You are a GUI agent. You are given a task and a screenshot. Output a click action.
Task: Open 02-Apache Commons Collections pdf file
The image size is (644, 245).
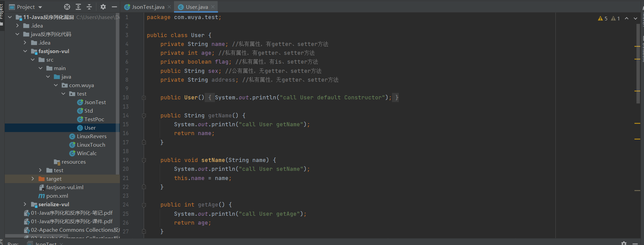pos(72,230)
